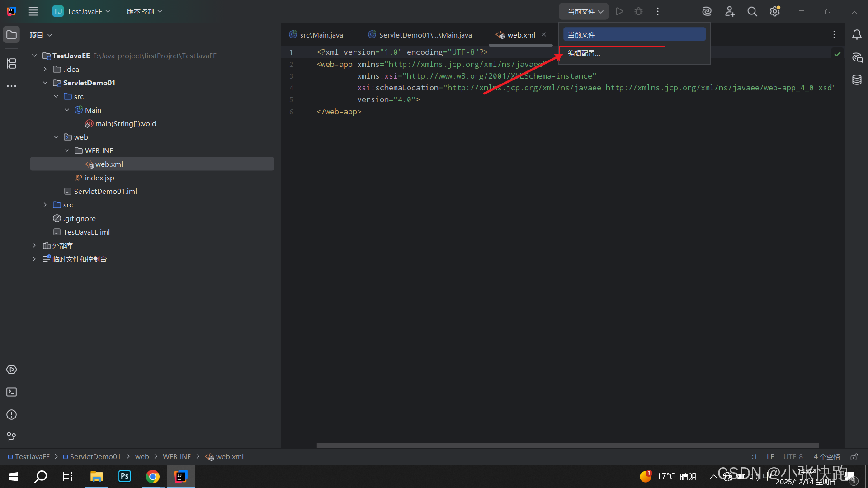
Task: Expand the 外部库 tree node
Action: tap(34, 245)
